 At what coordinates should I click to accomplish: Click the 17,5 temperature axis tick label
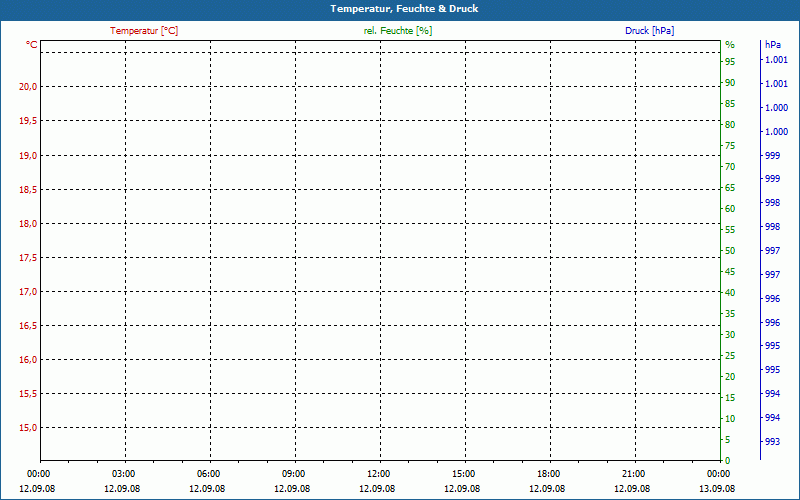click(x=28, y=258)
